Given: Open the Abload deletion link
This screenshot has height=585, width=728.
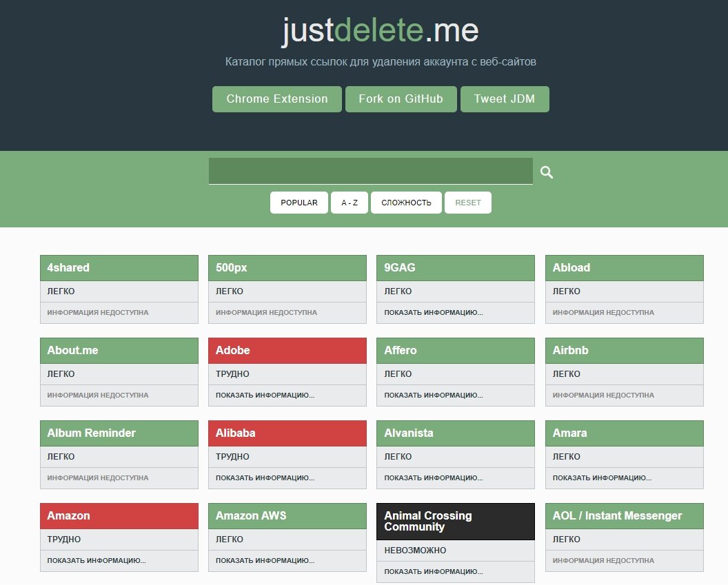Looking at the screenshot, I should tap(624, 267).
